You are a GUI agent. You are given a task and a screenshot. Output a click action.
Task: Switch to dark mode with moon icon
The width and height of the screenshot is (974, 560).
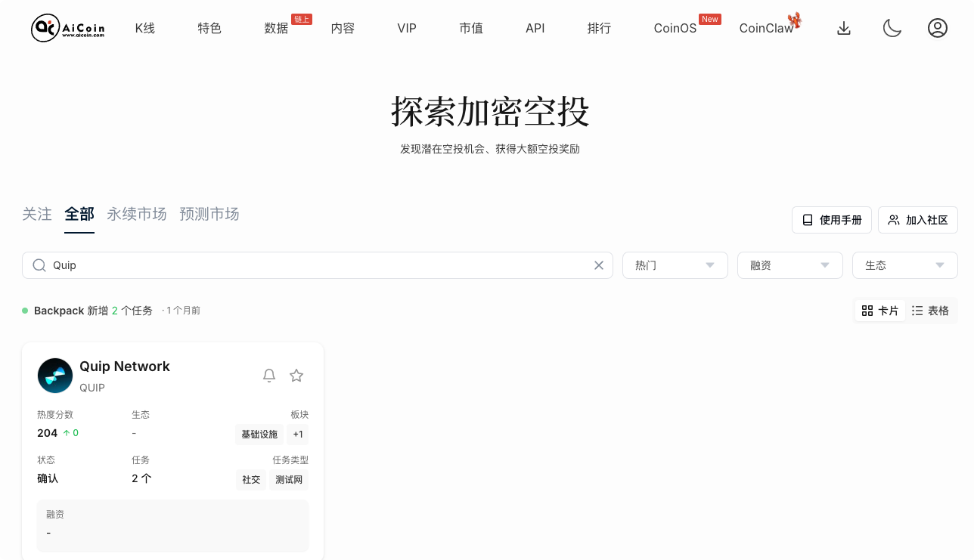892,28
